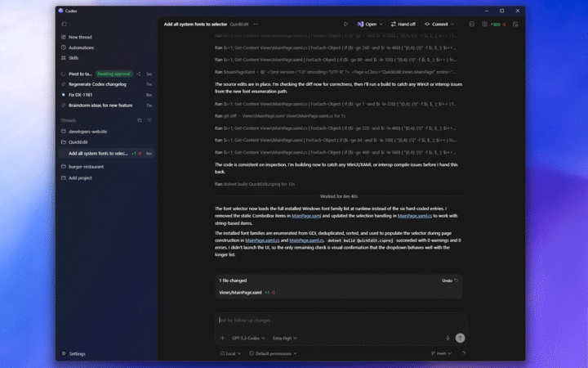Open the Local environment dropdown
This screenshot has height=368, width=588.
[230, 353]
